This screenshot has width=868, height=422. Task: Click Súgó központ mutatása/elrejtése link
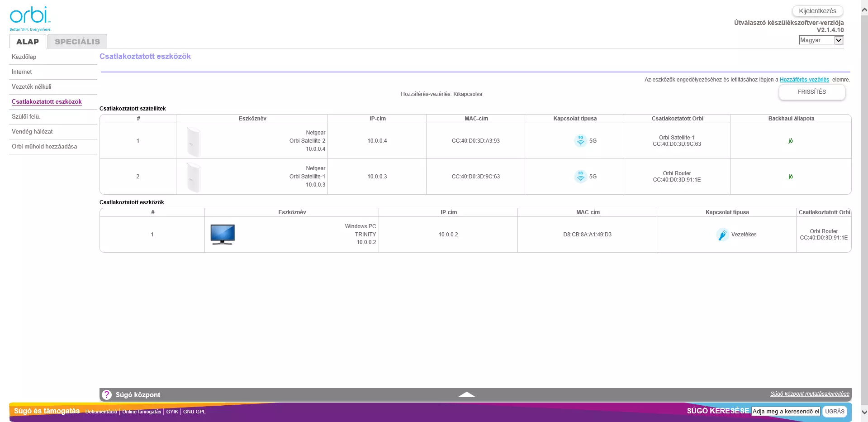point(810,394)
